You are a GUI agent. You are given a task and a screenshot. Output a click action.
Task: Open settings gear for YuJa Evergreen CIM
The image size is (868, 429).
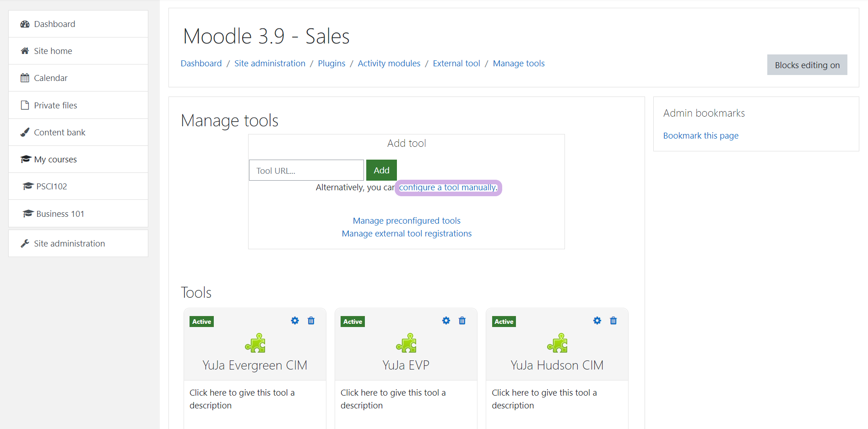click(295, 321)
